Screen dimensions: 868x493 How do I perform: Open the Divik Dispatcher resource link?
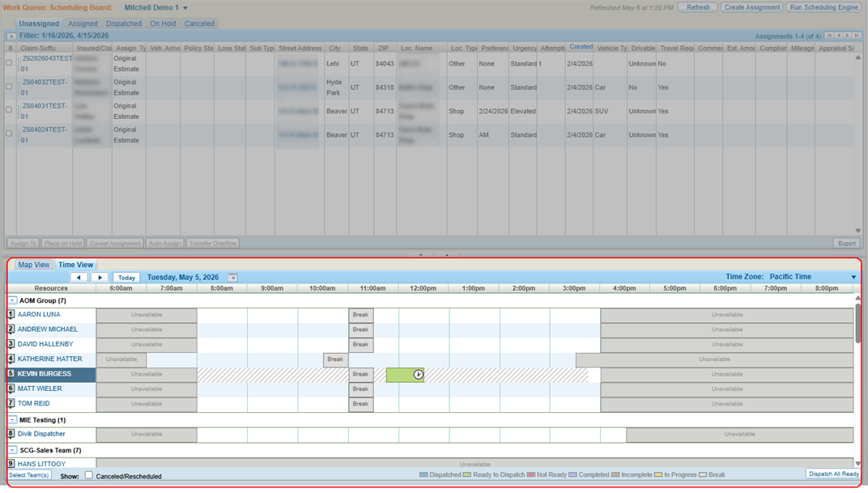[41, 434]
